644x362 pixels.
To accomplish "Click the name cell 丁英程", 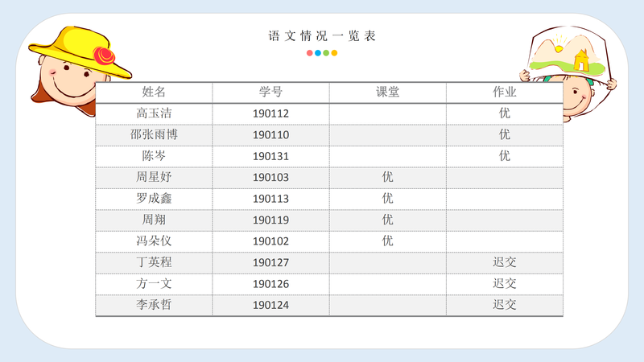I will [154, 262].
